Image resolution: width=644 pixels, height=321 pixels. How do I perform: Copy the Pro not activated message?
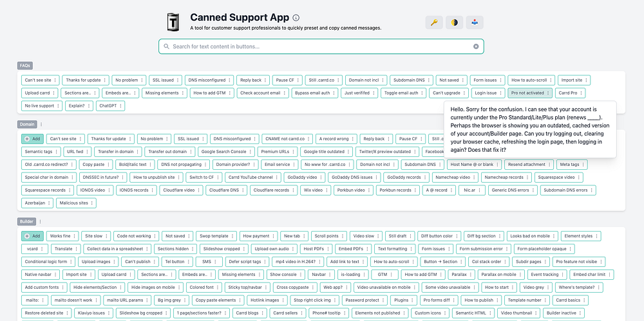pos(527,93)
